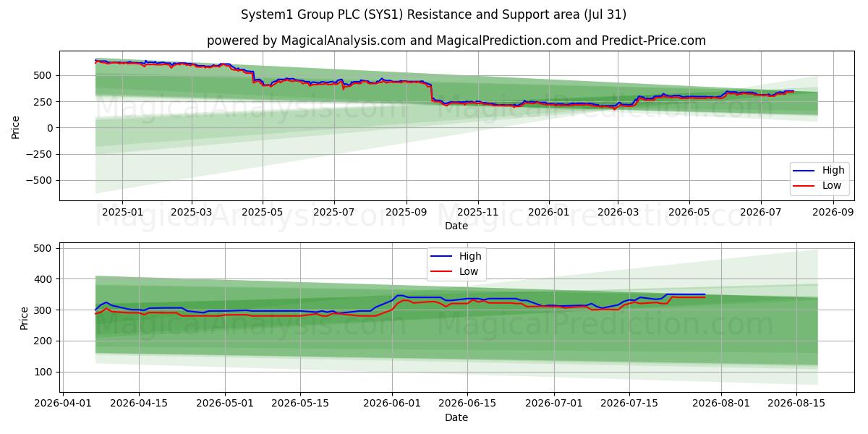The height and width of the screenshot is (434, 868).
Task: Click the bottom chart 'Date' axis label
Action: [456, 417]
